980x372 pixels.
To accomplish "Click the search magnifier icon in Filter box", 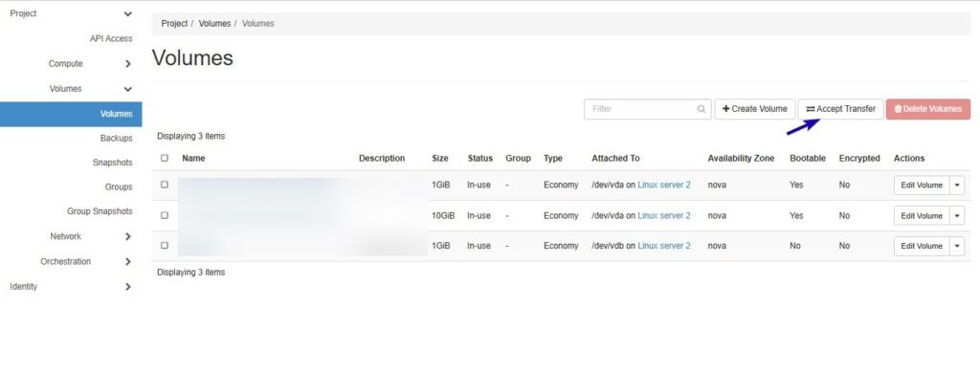I will (702, 109).
